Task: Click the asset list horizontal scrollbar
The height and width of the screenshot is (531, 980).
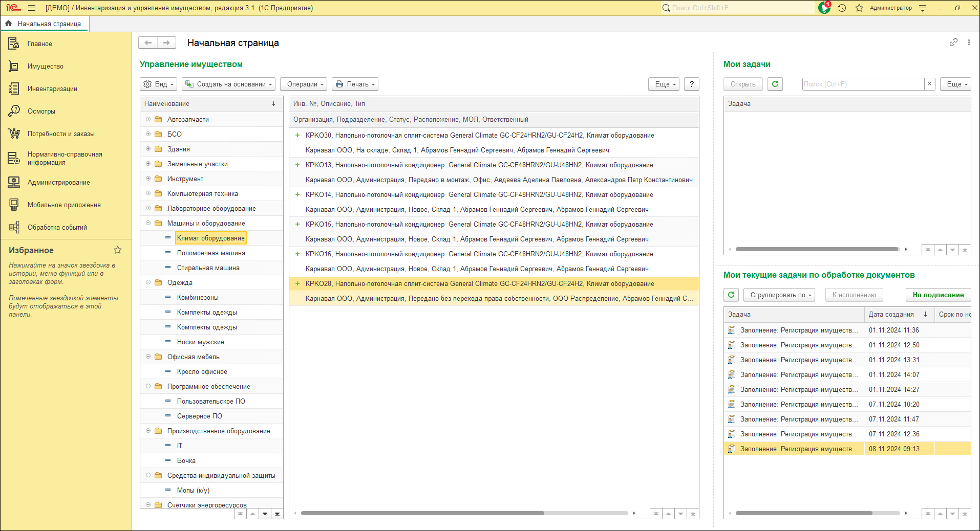Action: point(422,513)
